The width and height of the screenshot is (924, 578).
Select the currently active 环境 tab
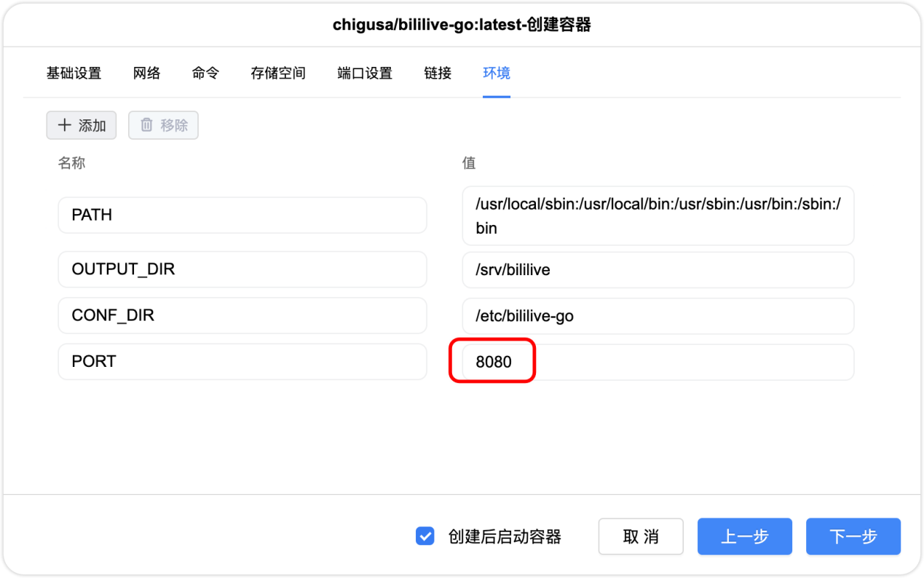496,73
